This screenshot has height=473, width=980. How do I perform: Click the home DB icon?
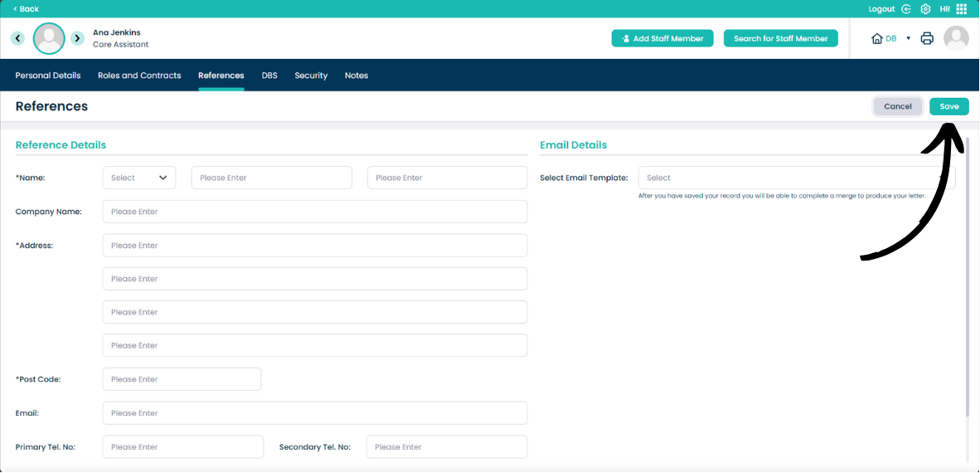(877, 38)
